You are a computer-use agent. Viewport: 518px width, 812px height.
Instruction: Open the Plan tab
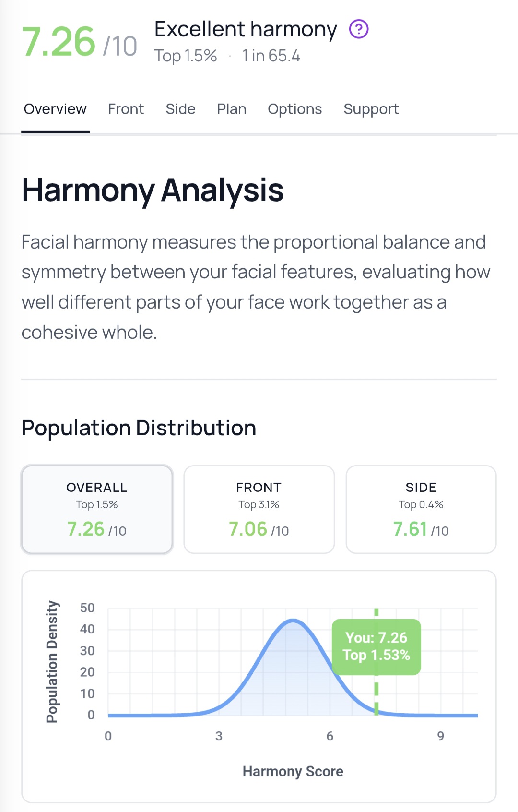[232, 109]
